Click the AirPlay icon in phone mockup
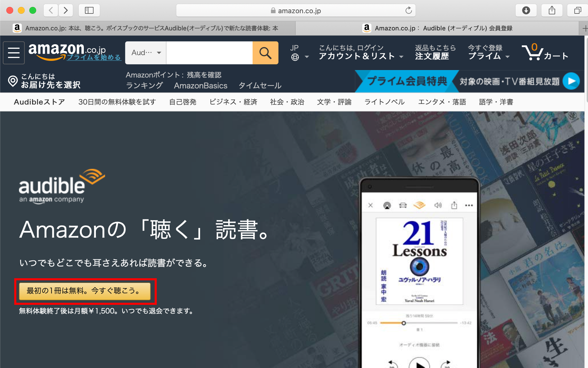The width and height of the screenshot is (588, 368). [387, 206]
